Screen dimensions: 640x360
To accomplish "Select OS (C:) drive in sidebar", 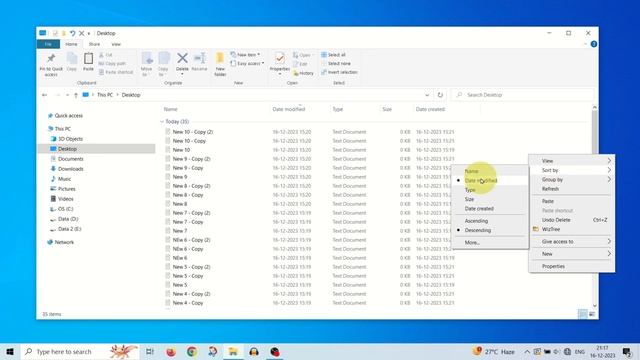I will 65,209.
